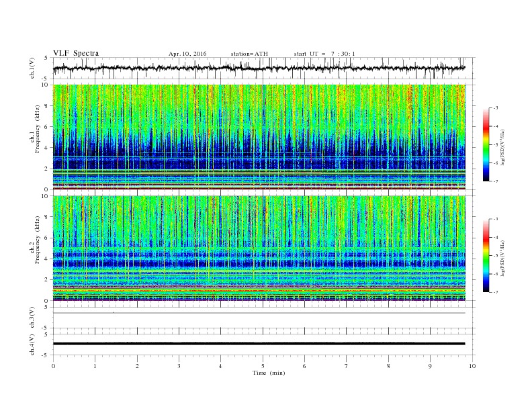This screenshot has width=532, height=411.
Task: Click the ch.4 voltage black trace
Action: (x=259, y=344)
